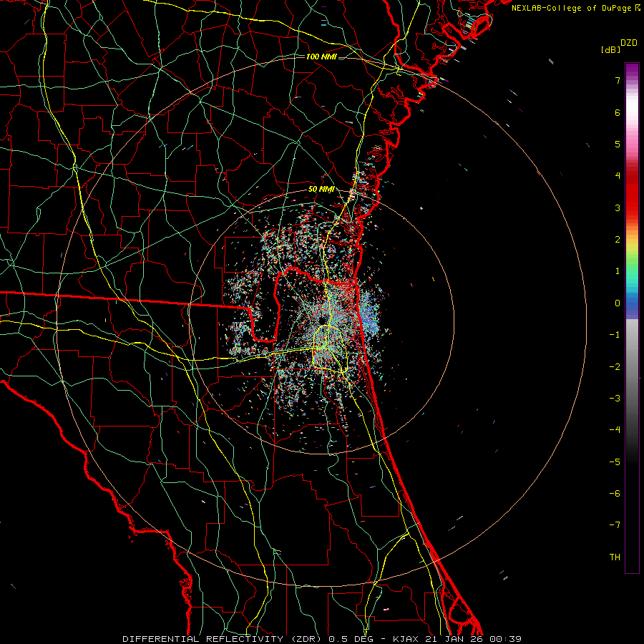This screenshot has width=644, height=644.
Task: Click the 4 tick label on the scale
Action: coord(618,176)
